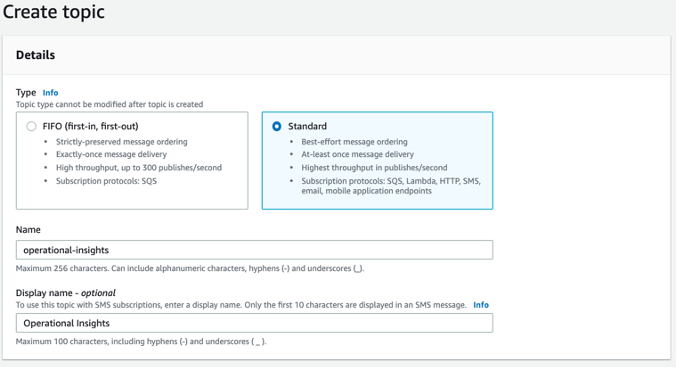Click 'Best-effort message ordering' text

(x=354, y=142)
